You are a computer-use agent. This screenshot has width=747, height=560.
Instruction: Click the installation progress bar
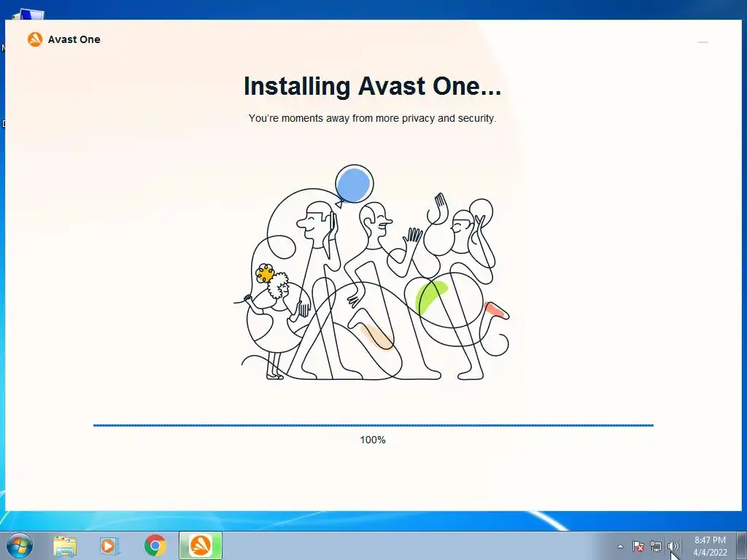(373, 425)
